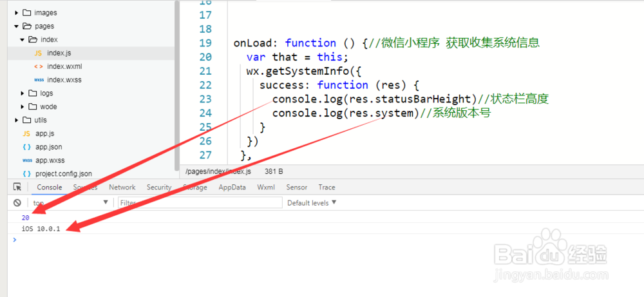Expand the images folder arrow
The image size is (644, 297).
click(x=17, y=13)
